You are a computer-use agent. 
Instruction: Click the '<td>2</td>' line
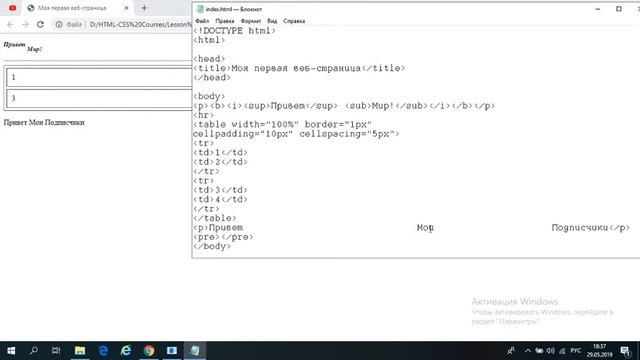tap(220, 162)
